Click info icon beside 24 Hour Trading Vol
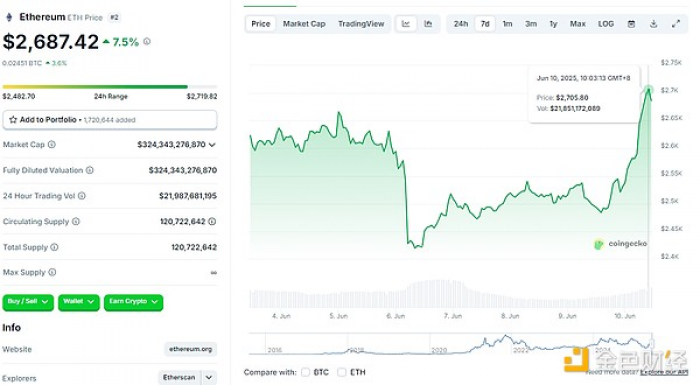The image size is (700, 385). pos(82,196)
